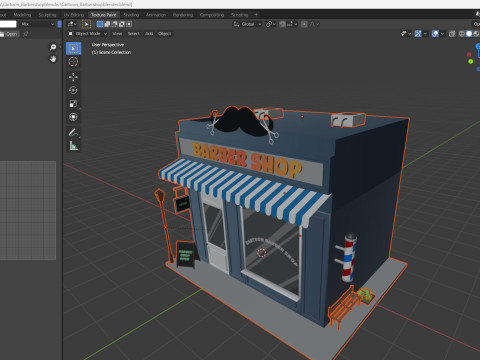Toggle proportional editing
This screenshot has width=480, height=360.
pyautogui.click(x=304, y=24)
